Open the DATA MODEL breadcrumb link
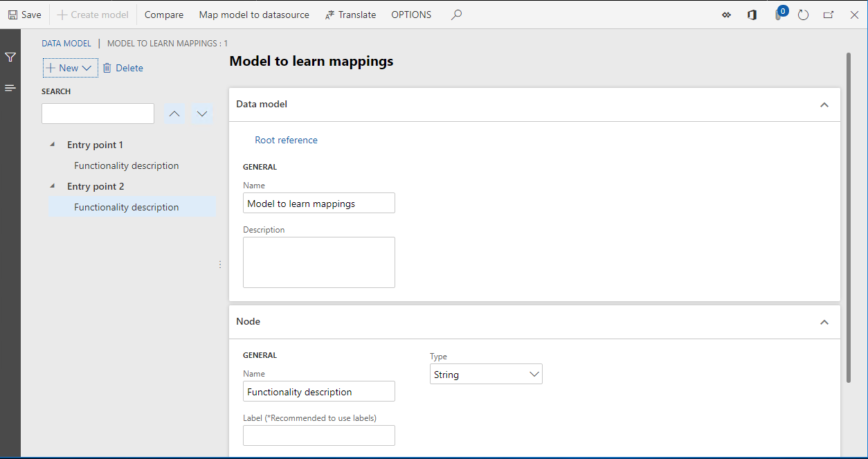This screenshot has height=459, width=868. (66, 43)
